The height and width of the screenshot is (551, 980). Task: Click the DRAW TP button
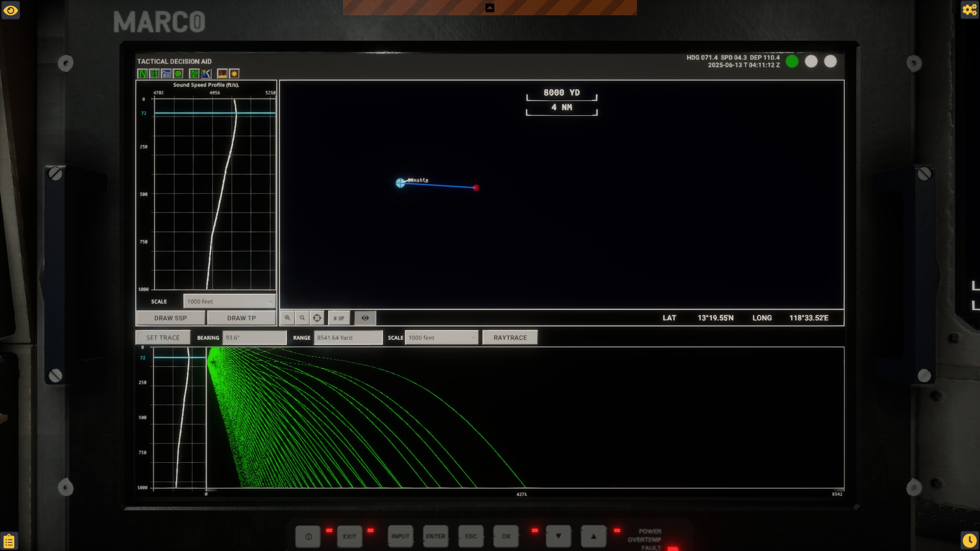click(241, 318)
